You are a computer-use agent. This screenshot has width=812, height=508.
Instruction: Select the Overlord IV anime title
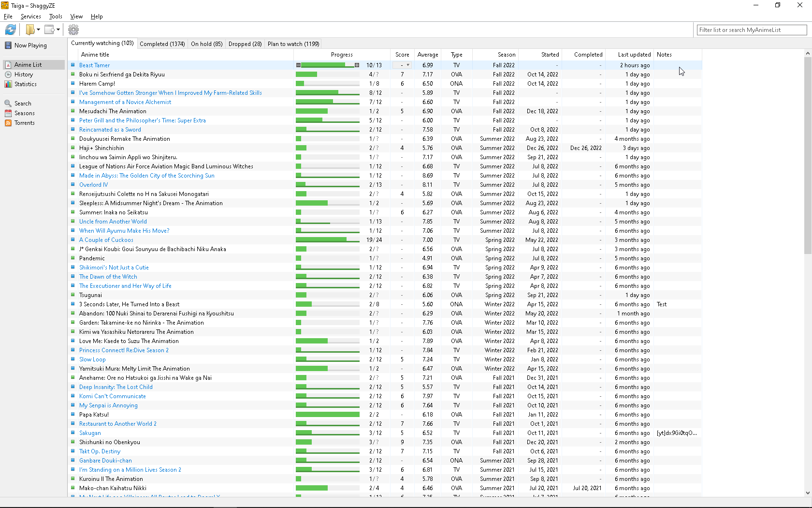(x=93, y=185)
